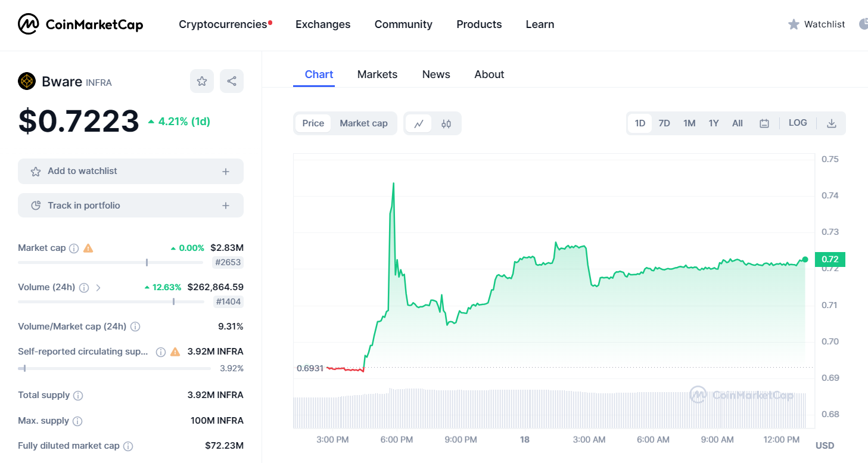Viewport: 868px width, 463px height.
Task: Click the $2.83M market cap value
Action: coord(227,248)
